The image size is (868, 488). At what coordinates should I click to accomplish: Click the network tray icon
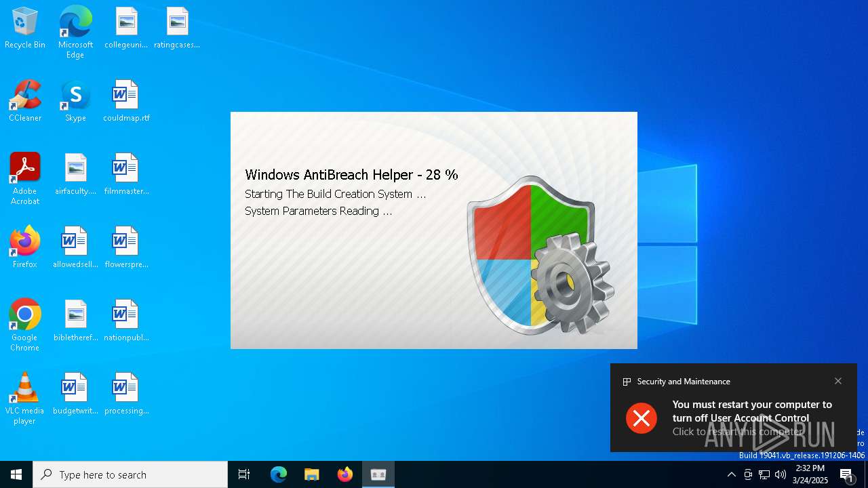point(764,474)
